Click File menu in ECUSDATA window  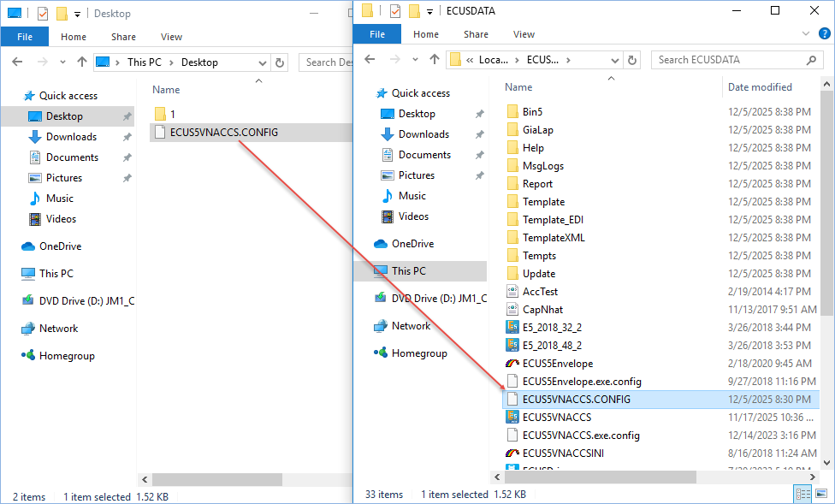pos(377,34)
